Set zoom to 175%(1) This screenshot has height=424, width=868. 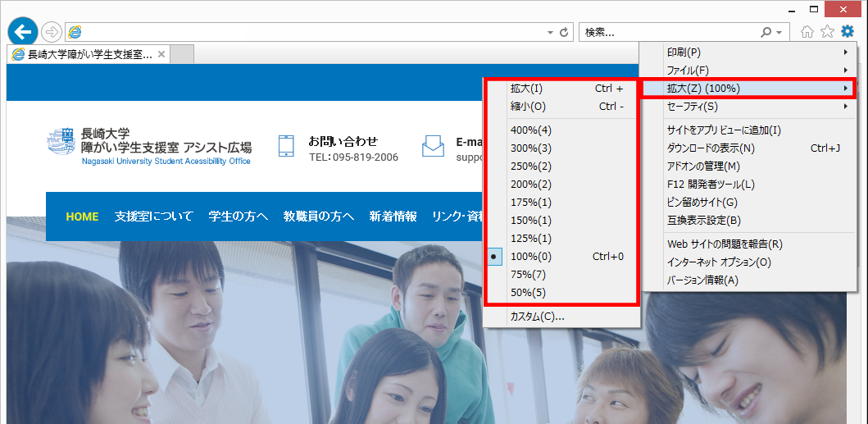pyautogui.click(x=561, y=203)
